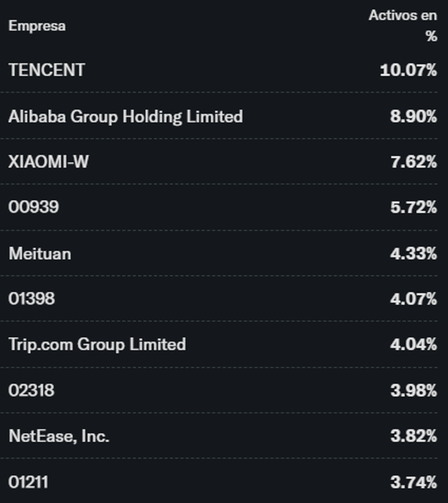Click the 4.07% asset value
This screenshot has height=503, width=448.
[x=413, y=299]
